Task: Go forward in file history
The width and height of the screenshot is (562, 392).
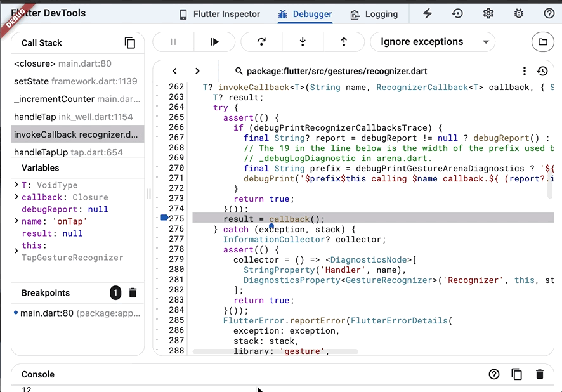Action: 197,71
